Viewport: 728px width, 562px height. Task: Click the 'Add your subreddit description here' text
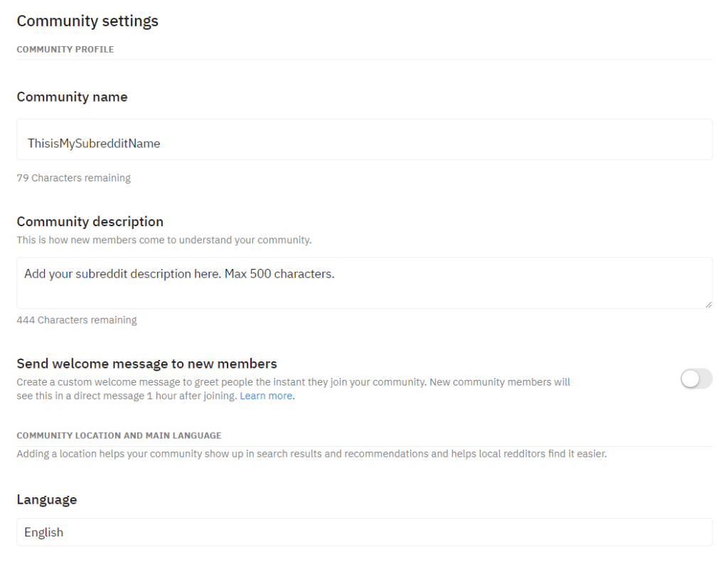click(x=178, y=274)
